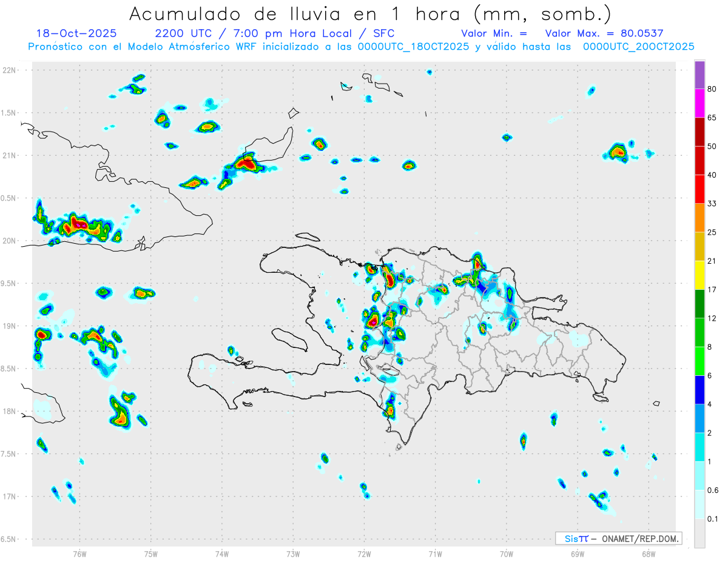Click the '0.6' colorbar value
The height and width of the screenshot is (562, 728).
pyautogui.click(x=713, y=490)
